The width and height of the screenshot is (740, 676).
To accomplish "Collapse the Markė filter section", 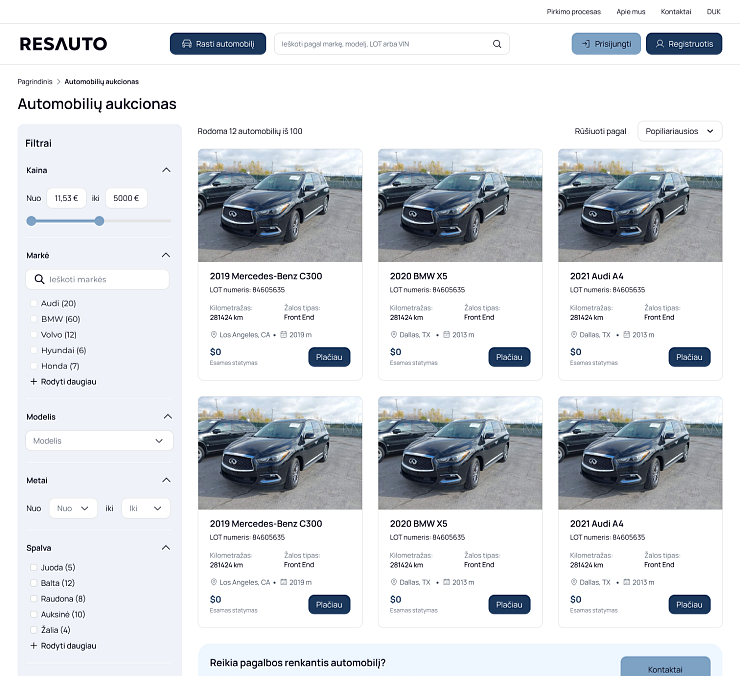I will (166, 255).
